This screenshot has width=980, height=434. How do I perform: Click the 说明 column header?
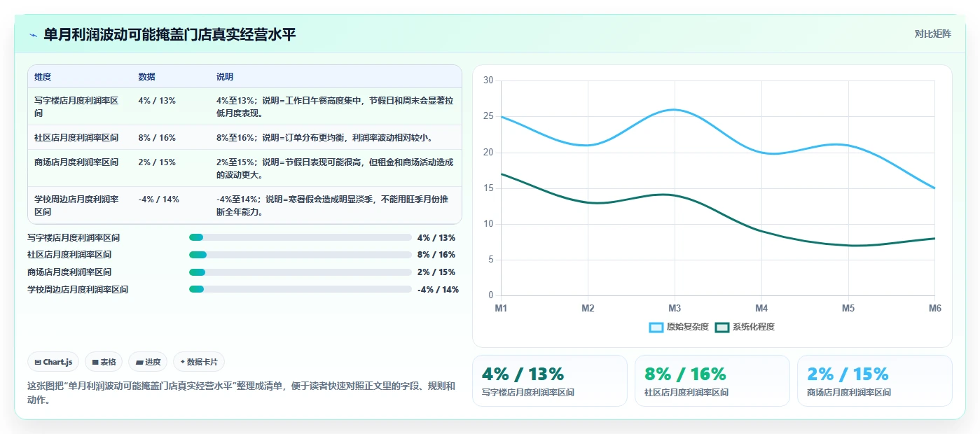[225, 77]
